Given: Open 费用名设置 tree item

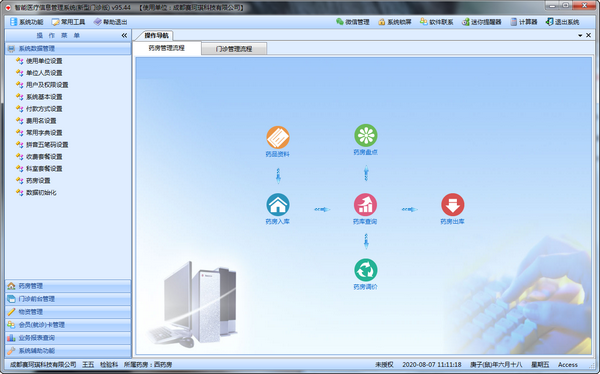Looking at the screenshot, I should (x=41, y=121).
